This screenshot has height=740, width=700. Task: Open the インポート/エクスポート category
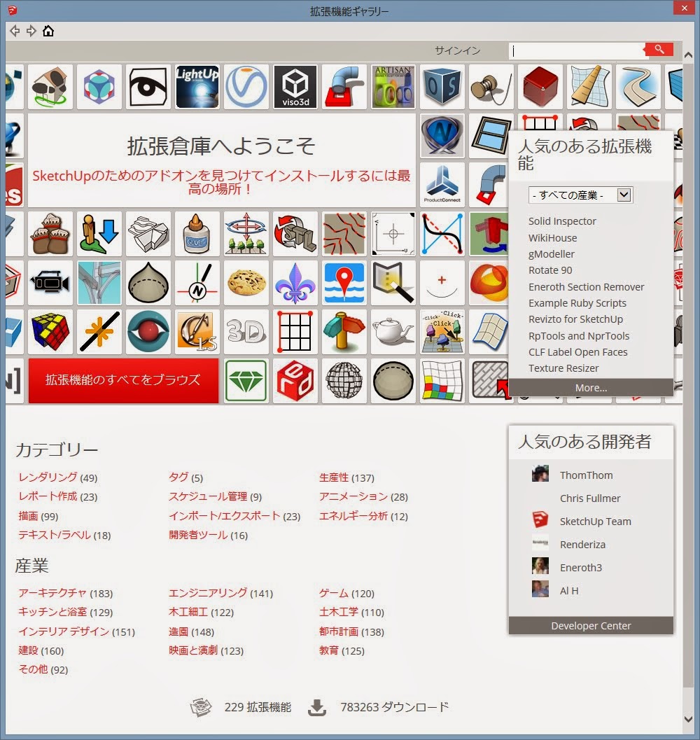(225, 516)
